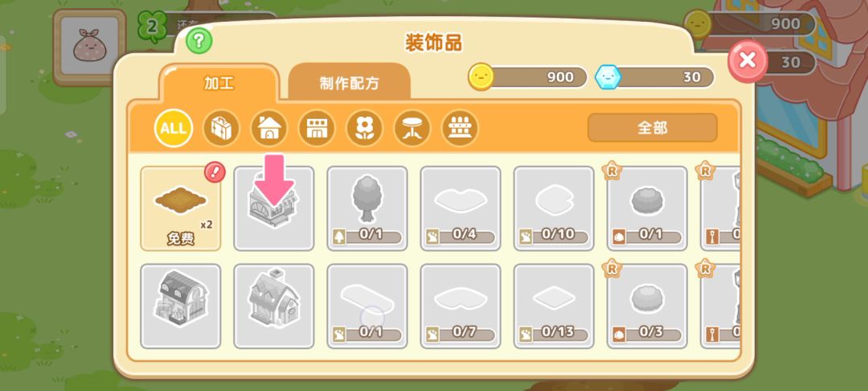Select the barn building item
This screenshot has width=868, height=391.
click(x=181, y=307)
